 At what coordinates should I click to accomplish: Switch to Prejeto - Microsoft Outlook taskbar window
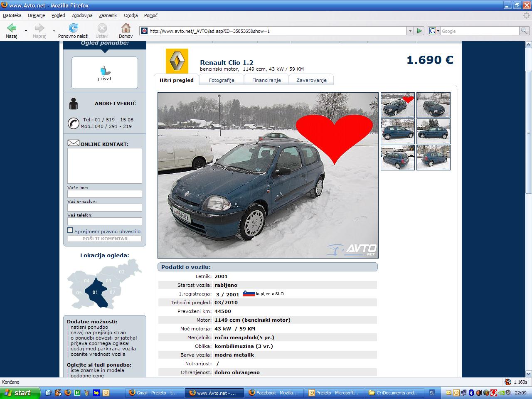[x=334, y=392]
